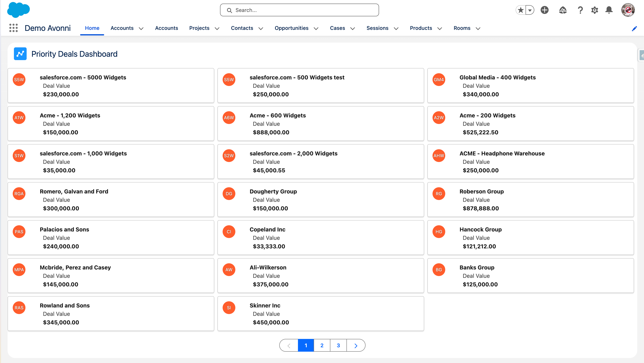Click the MPA avatar for Mcbride, Perez and Casey
This screenshot has width=644, height=363.
coord(19,270)
